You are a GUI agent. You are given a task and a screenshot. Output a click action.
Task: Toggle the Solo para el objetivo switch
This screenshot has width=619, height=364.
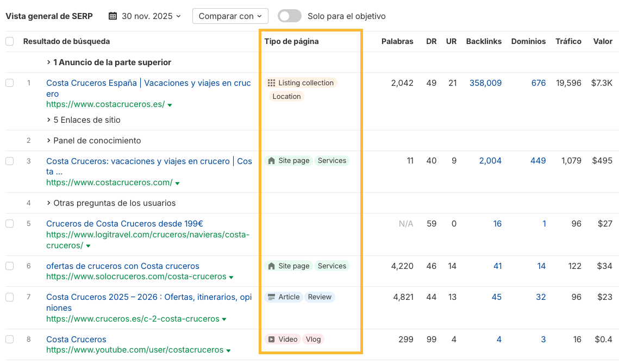click(290, 16)
